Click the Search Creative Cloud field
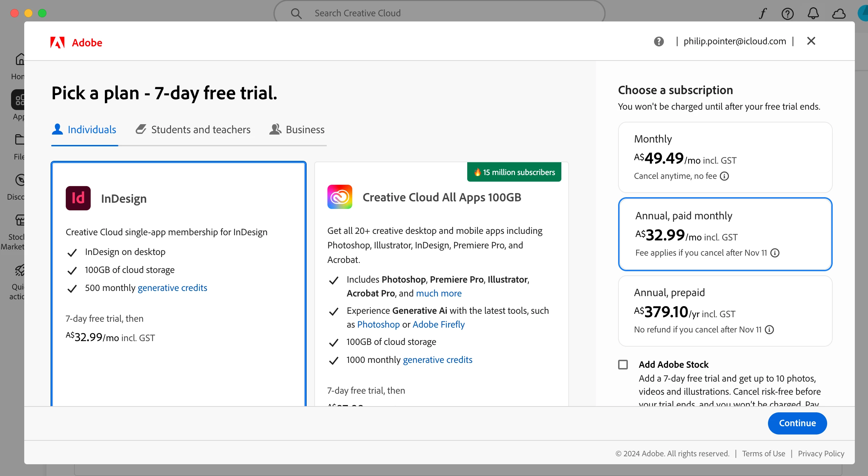This screenshot has height=476, width=868. click(440, 13)
